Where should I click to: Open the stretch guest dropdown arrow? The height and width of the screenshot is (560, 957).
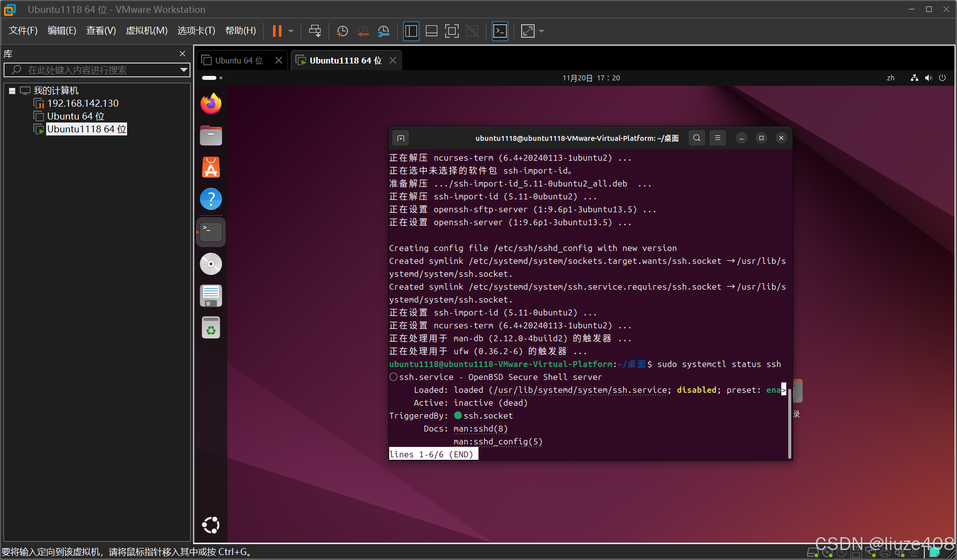tap(542, 31)
